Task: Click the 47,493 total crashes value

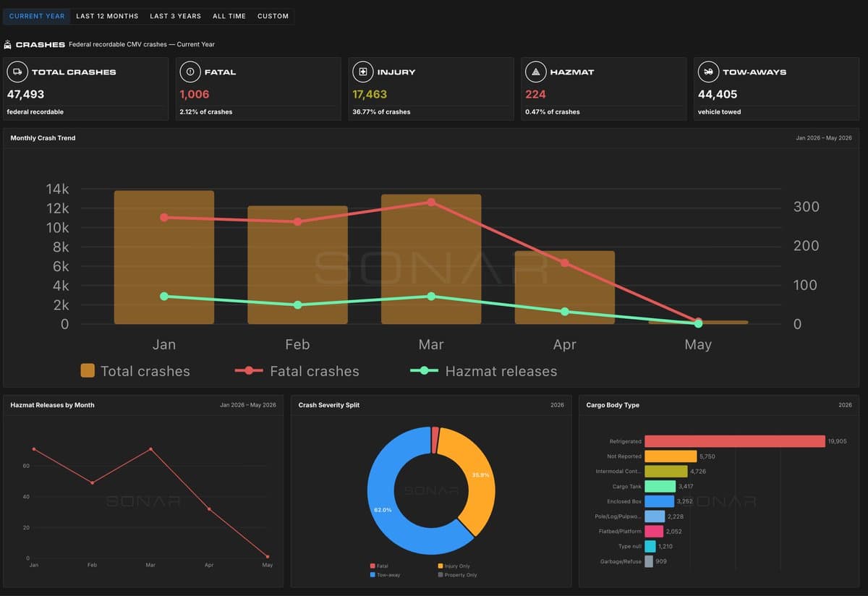Action: [25, 94]
